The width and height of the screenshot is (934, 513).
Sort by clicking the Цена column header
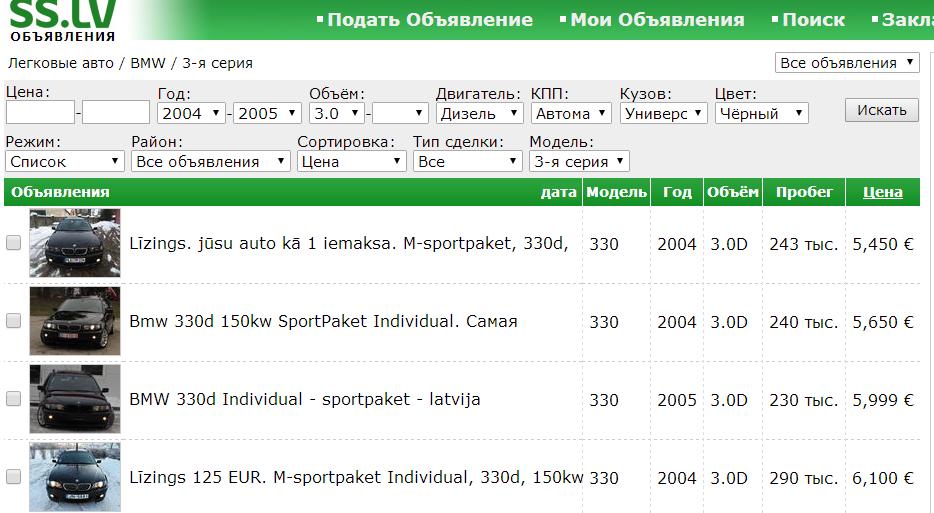point(882,192)
